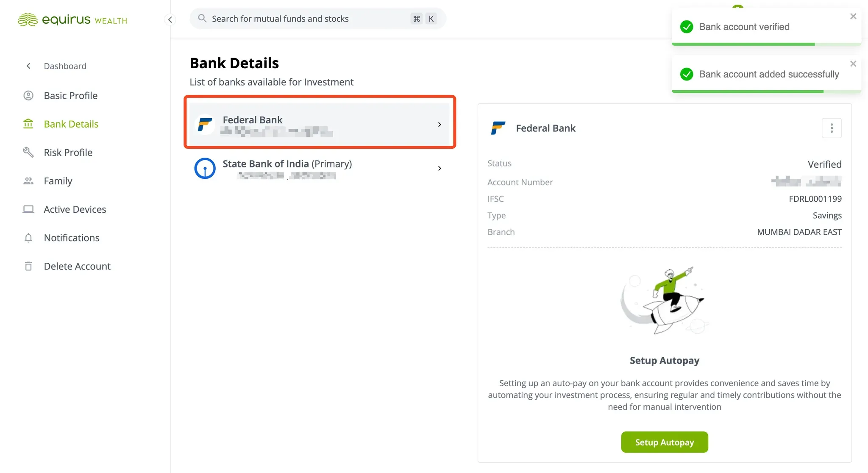
Task: Click the K key shortcut badge
Action: click(431, 19)
